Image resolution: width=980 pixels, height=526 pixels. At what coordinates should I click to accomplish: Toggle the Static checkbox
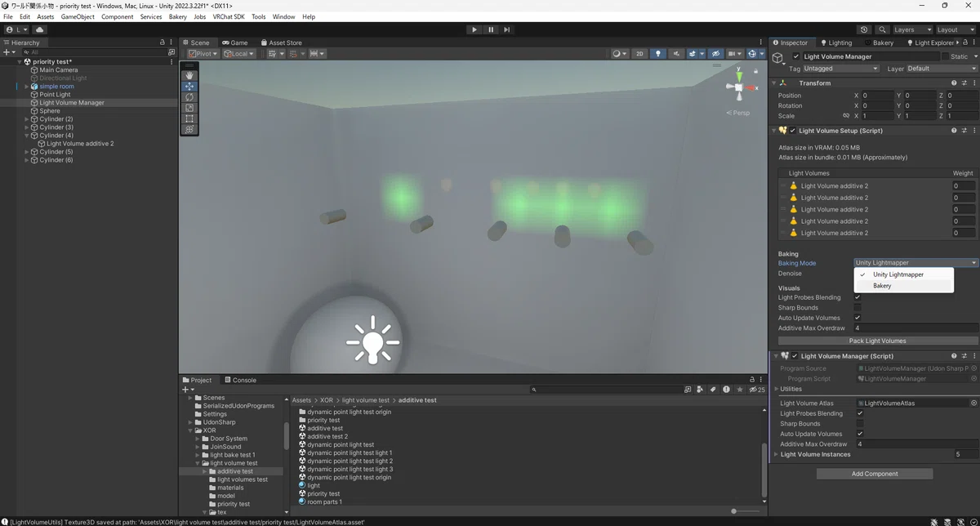click(x=946, y=56)
